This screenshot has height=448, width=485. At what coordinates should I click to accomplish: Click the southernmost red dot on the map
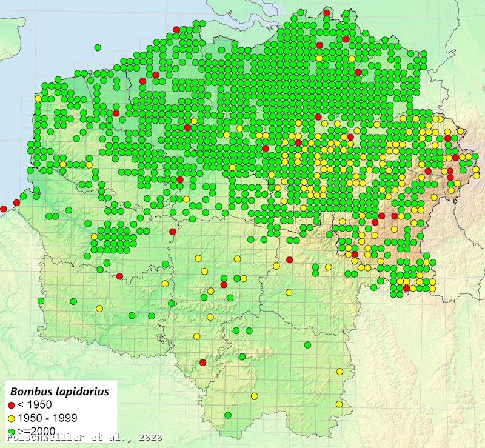tap(203, 363)
